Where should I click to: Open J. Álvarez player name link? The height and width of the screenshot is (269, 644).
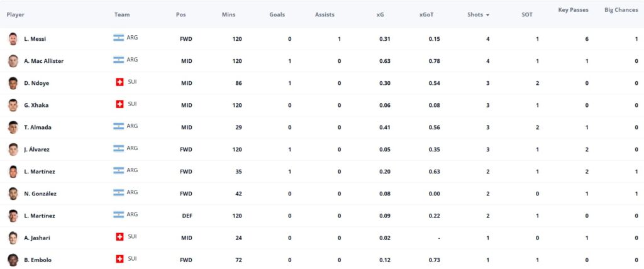point(36,150)
